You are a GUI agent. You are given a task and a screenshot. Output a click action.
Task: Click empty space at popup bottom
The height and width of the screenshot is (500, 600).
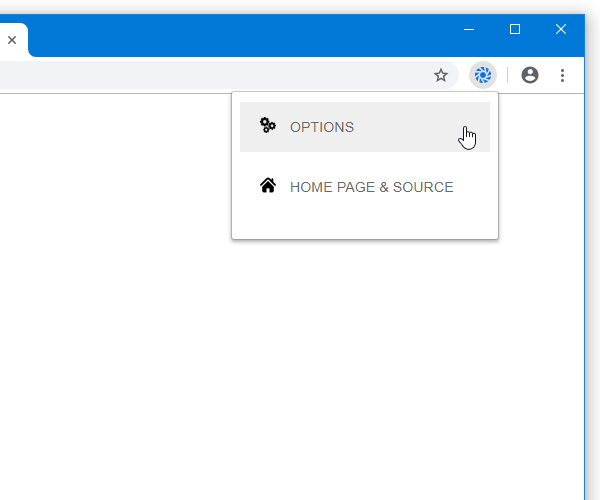(365, 226)
